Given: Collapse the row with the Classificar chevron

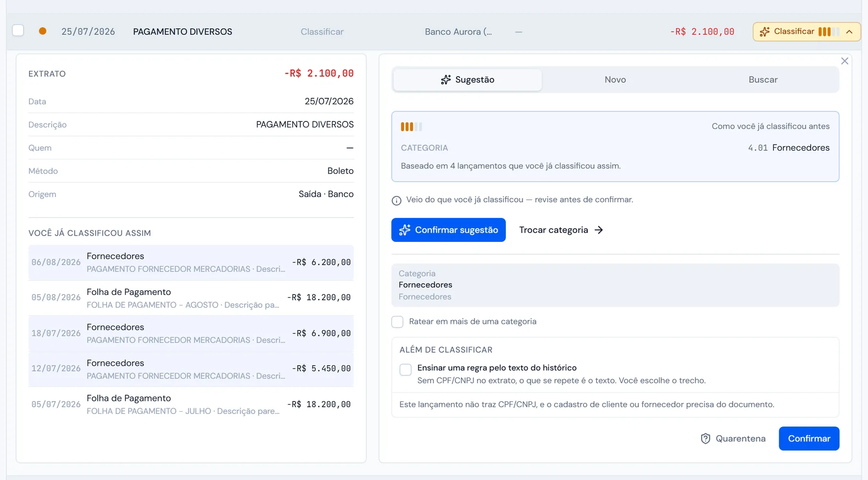Looking at the screenshot, I should point(849,32).
